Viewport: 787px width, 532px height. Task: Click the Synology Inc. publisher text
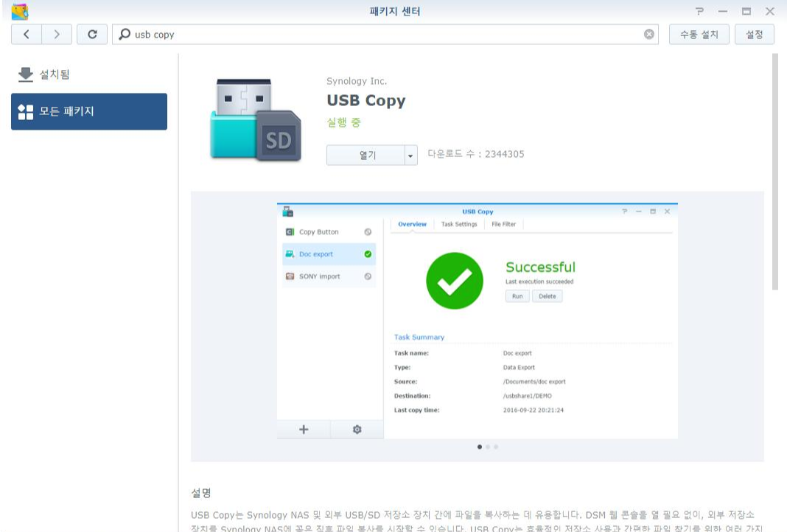[x=357, y=81]
